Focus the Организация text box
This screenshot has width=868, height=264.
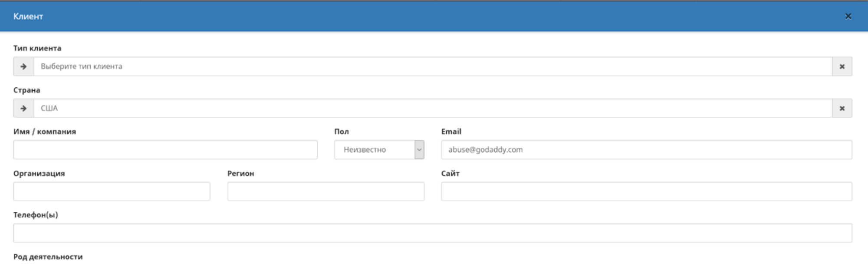(x=112, y=191)
